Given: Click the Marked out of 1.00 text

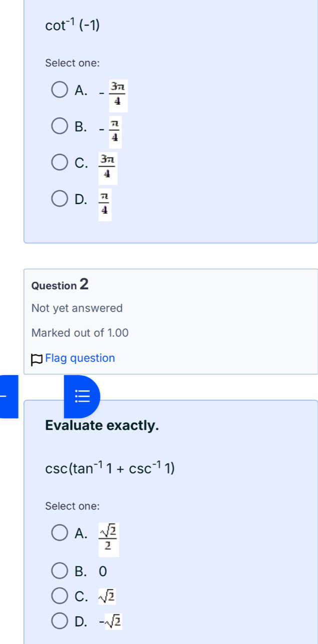Looking at the screenshot, I should tap(80, 333).
